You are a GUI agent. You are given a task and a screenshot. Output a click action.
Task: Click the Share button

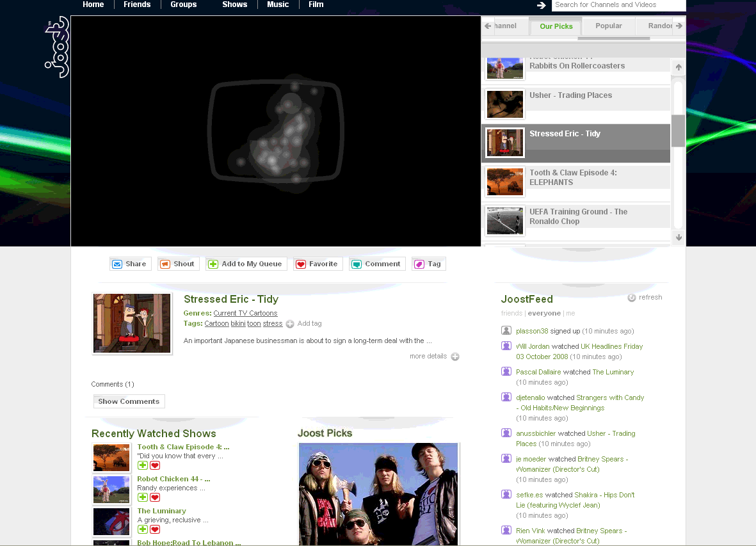click(x=129, y=264)
